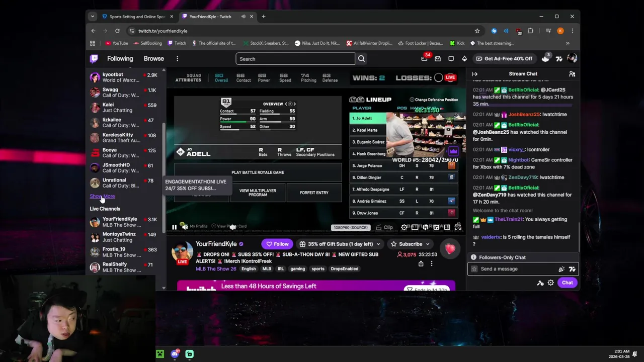Open the 1080P60 source quality selector
This screenshot has width=644, height=362.
pyautogui.click(x=351, y=228)
